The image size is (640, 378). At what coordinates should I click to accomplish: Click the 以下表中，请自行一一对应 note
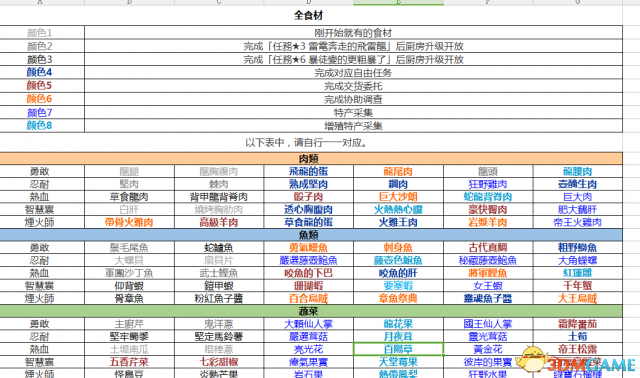pyautogui.click(x=307, y=143)
